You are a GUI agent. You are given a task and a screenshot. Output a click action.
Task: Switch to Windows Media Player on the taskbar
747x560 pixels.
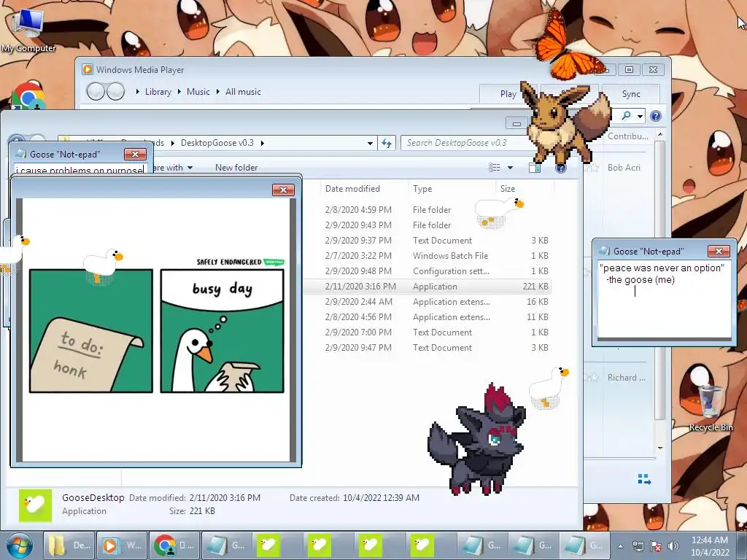tap(122, 545)
